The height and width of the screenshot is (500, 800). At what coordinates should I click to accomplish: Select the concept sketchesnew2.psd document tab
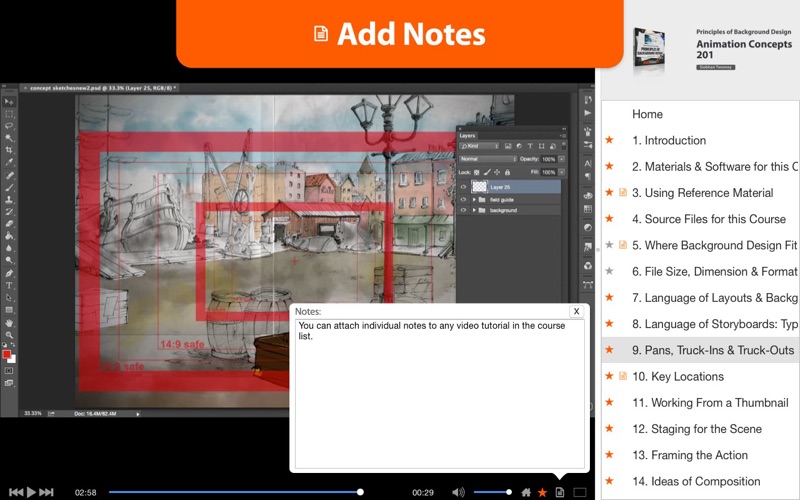102,88
